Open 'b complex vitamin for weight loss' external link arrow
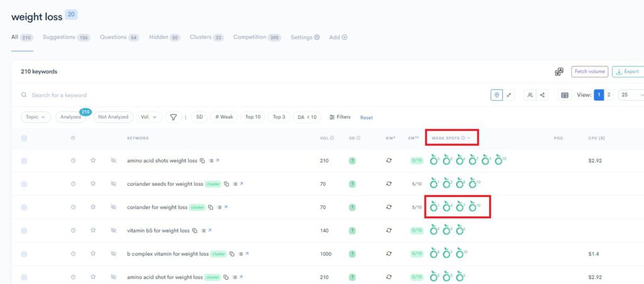644x284 pixels. (247, 254)
